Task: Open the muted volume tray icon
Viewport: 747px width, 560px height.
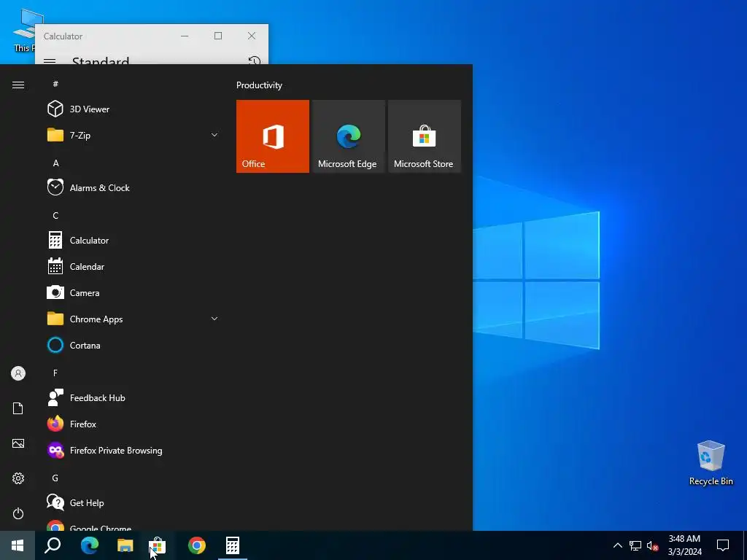Action: pyautogui.click(x=653, y=545)
